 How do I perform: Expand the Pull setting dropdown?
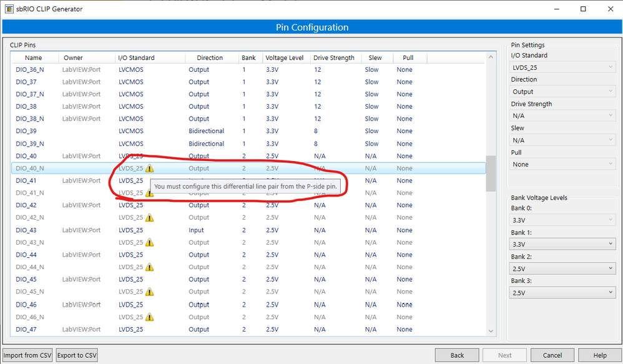pyautogui.click(x=562, y=164)
